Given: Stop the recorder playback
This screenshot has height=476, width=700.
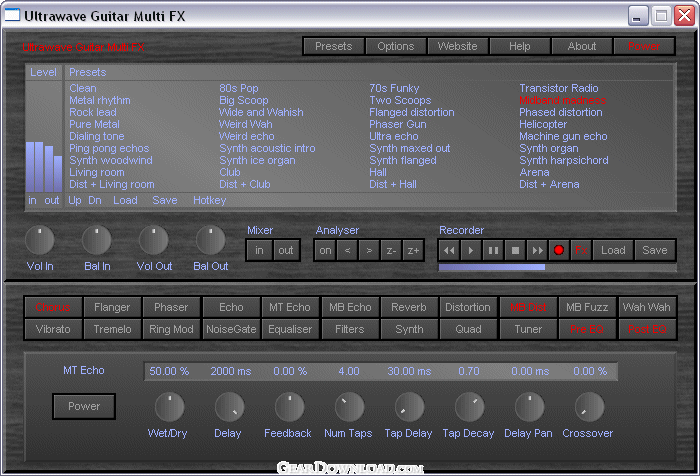Looking at the screenshot, I should pyautogui.click(x=515, y=251).
